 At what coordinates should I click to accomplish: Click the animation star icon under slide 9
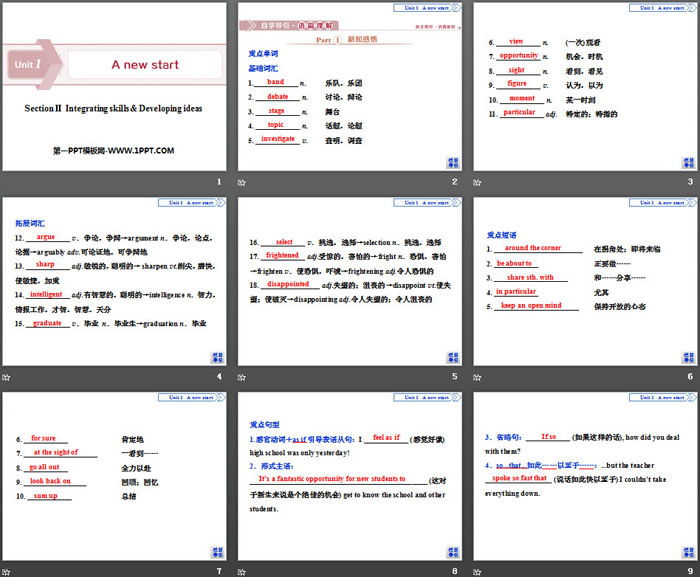pyautogui.click(x=477, y=572)
